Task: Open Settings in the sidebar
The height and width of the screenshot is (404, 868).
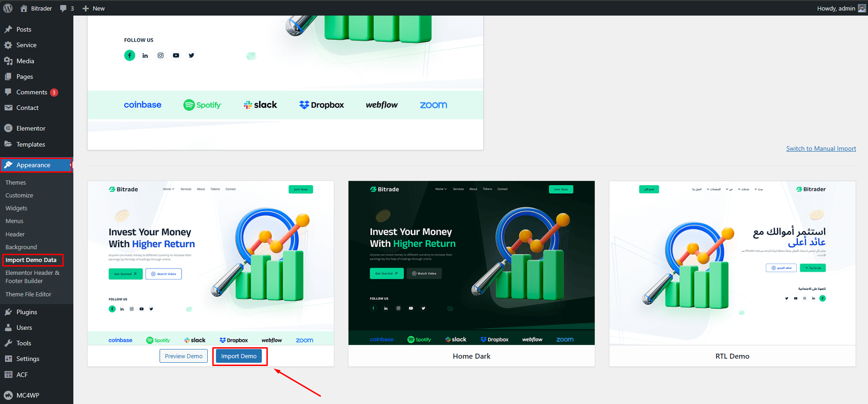Action: [x=28, y=359]
